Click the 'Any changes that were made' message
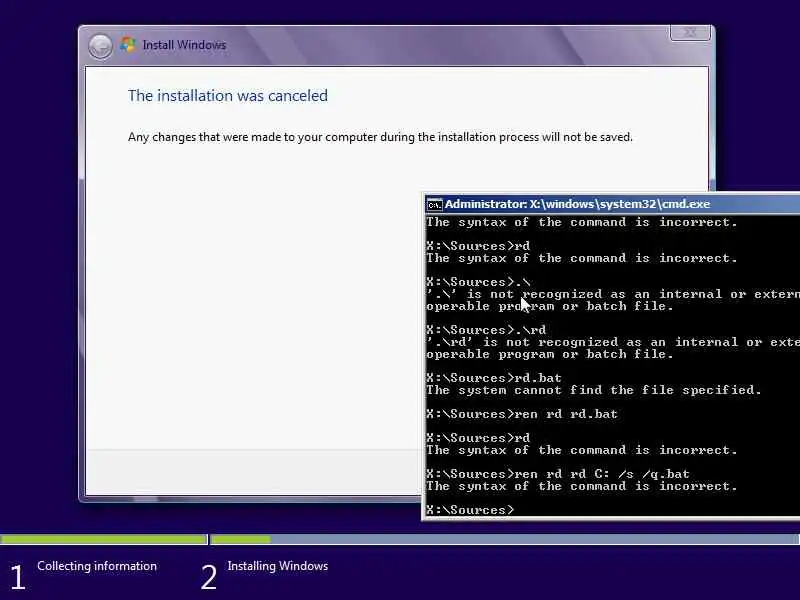Viewport: 800px width, 600px height. point(380,137)
